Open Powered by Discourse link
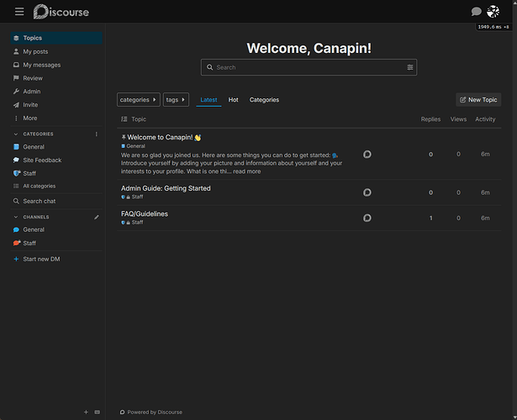517x420 pixels. pyautogui.click(x=151, y=412)
